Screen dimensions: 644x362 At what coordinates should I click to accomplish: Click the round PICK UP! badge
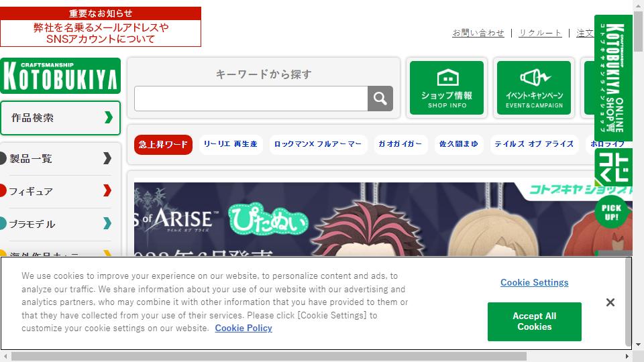tap(611, 213)
